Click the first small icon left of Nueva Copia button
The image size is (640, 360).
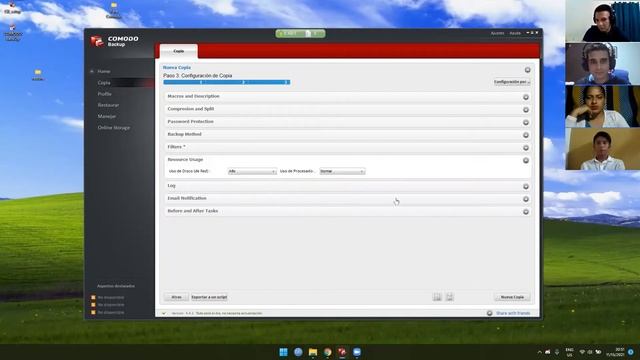coord(437,297)
